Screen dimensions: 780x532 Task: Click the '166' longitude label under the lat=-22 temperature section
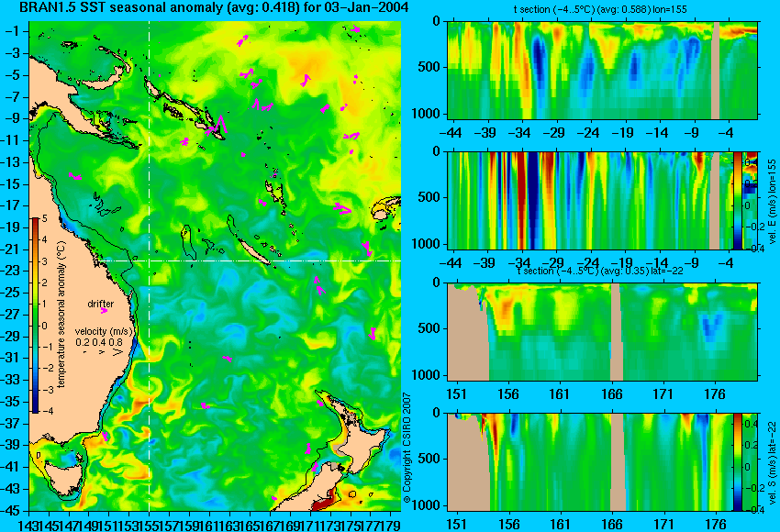[x=611, y=393]
